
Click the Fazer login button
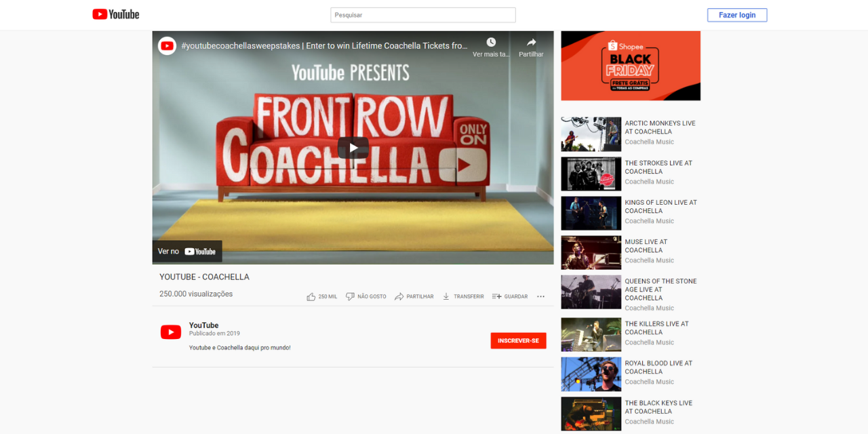[737, 15]
